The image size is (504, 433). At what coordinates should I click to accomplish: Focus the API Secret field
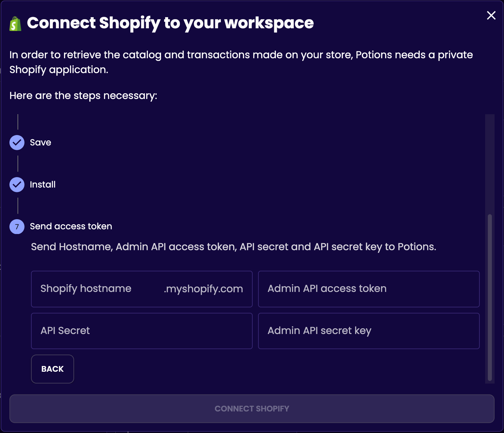142,331
